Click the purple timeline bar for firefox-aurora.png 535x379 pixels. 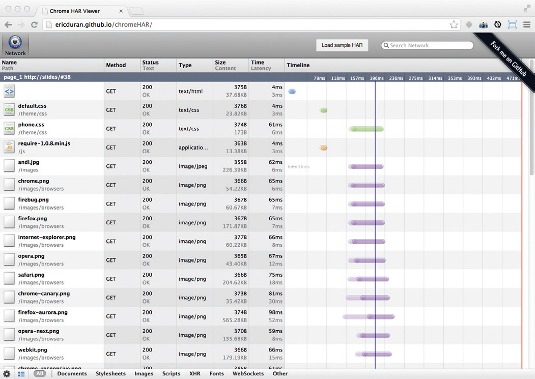point(368,317)
